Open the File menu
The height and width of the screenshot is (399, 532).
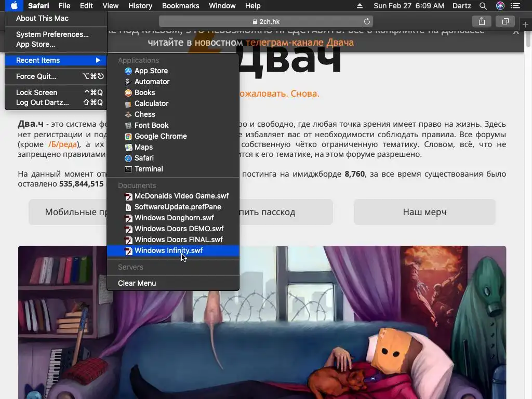click(64, 6)
